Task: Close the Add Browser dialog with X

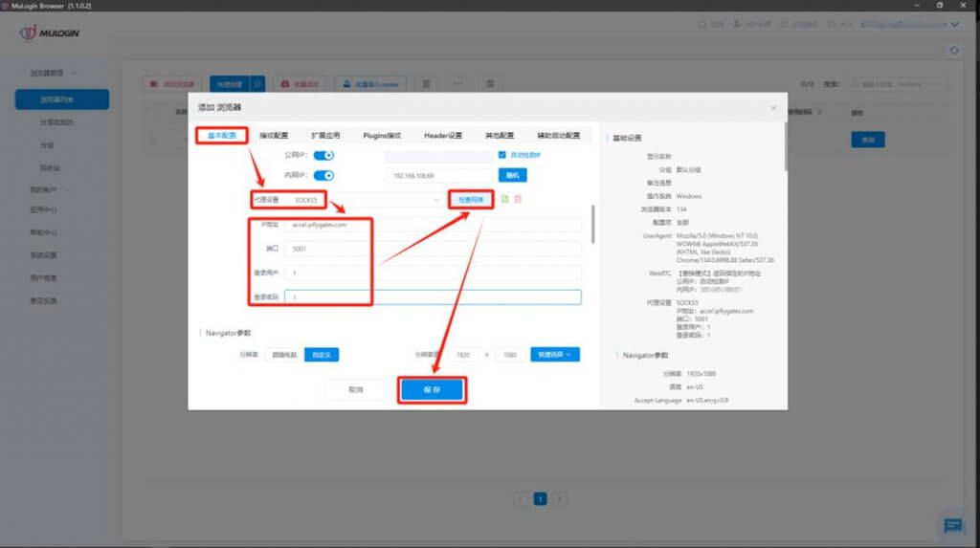Action: pyautogui.click(x=773, y=108)
